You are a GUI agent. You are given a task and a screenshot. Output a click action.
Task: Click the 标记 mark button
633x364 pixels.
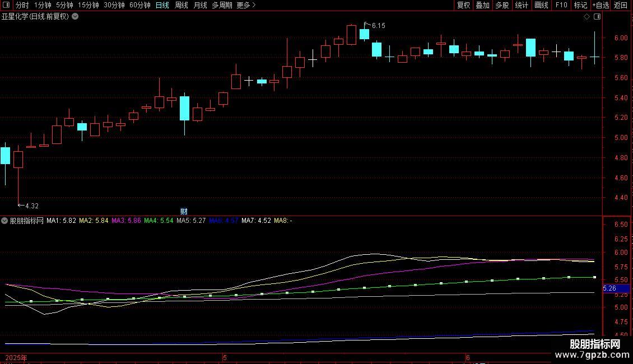point(580,5)
